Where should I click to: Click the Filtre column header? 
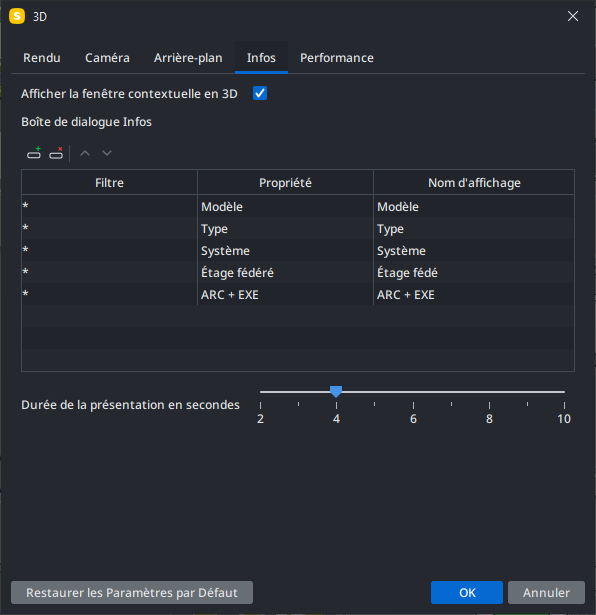(x=109, y=182)
